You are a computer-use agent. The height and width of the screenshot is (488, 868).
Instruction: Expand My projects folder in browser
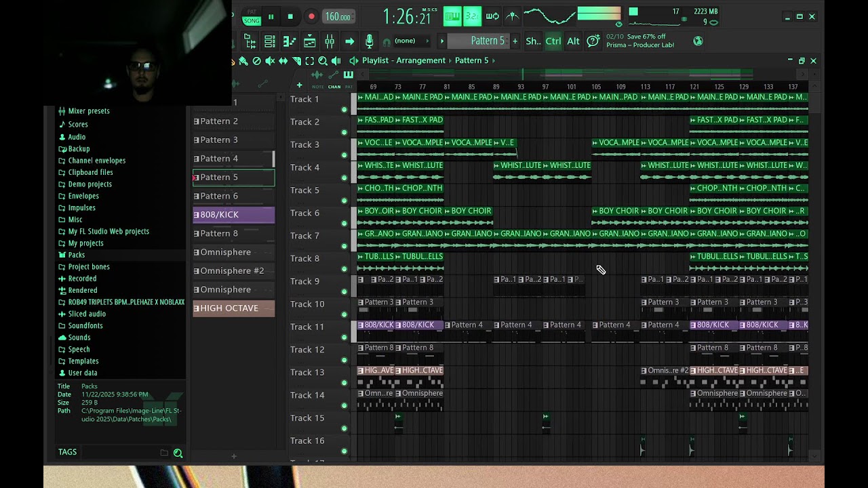coord(81,243)
